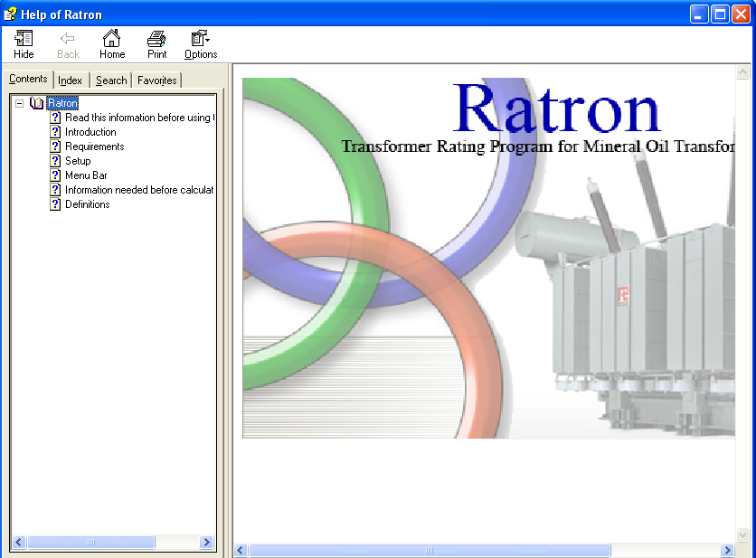Open 'Read this information before using' topic
The image size is (756, 558).
point(139,118)
